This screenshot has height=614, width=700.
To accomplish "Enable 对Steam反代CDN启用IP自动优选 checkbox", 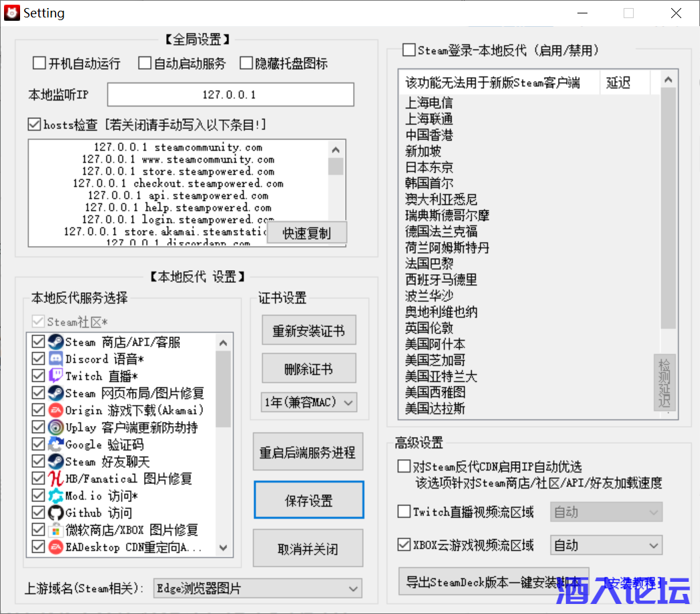I will point(403,466).
